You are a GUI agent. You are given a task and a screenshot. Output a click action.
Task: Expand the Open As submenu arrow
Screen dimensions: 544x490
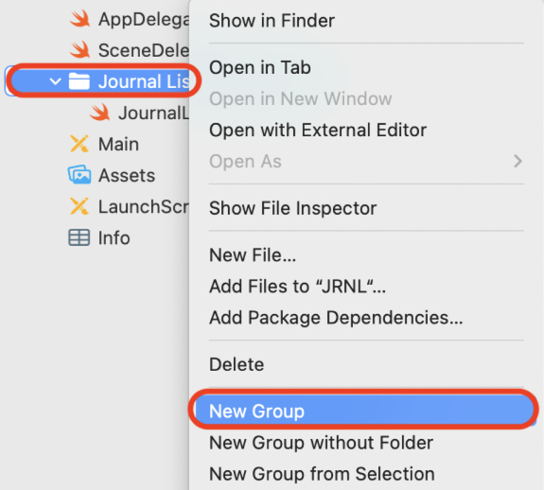[518, 161]
